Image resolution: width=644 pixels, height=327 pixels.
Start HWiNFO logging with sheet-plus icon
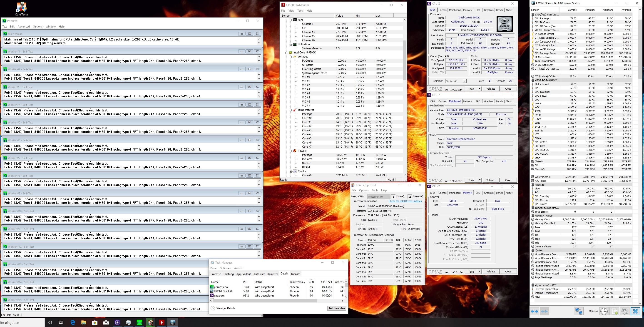click(x=614, y=311)
